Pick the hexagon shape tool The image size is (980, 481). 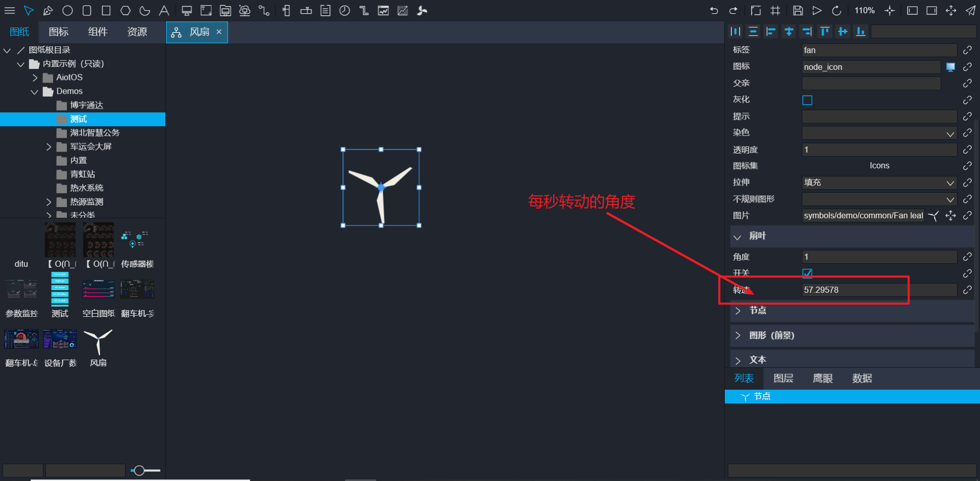pyautogui.click(x=126, y=11)
